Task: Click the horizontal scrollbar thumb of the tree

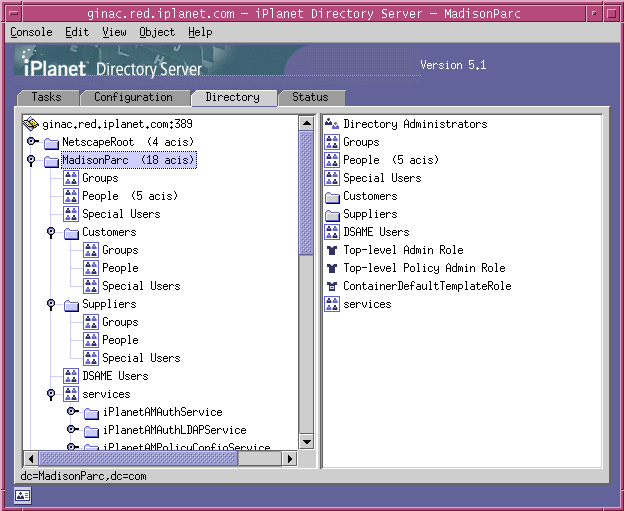Action: [x=138, y=459]
